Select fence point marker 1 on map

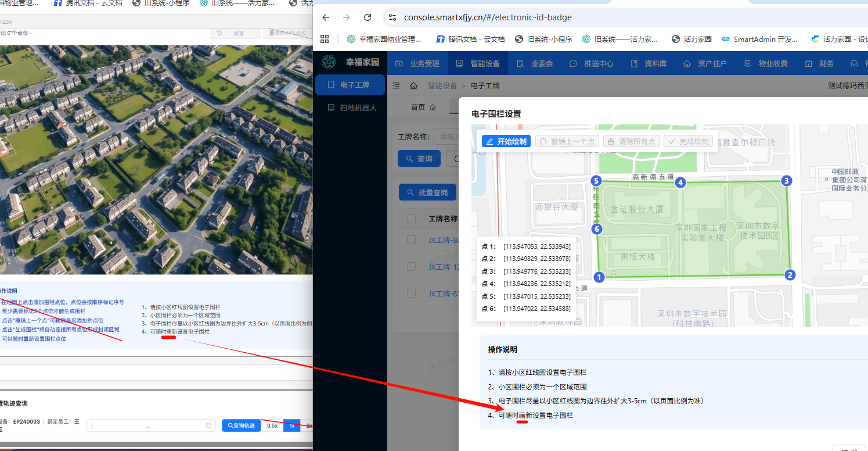point(600,277)
